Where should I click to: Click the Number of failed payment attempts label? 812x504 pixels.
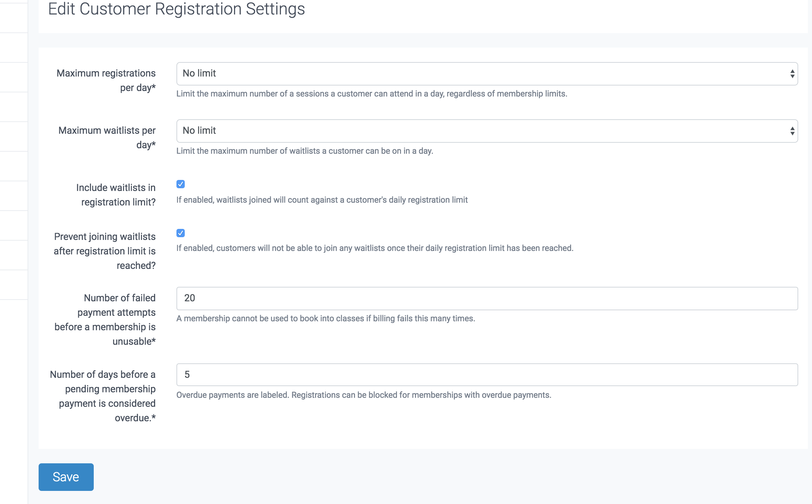[105, 320]
